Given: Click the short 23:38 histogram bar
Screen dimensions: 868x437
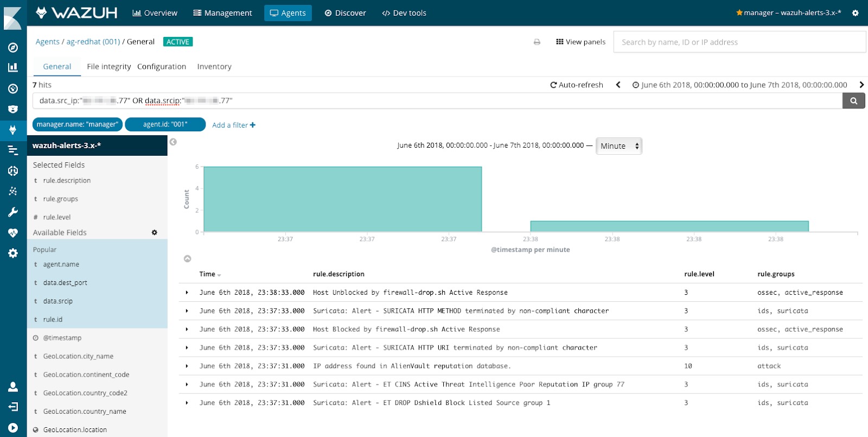Looking at the screenshot, I should click(x=669, y=226).
